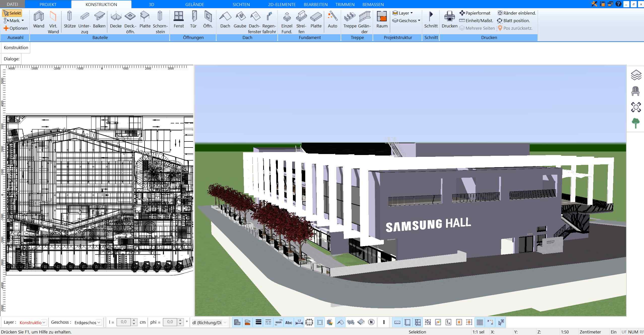
Task: Open the Erdgeschos floor combo box
Action: tap(87, 322)
